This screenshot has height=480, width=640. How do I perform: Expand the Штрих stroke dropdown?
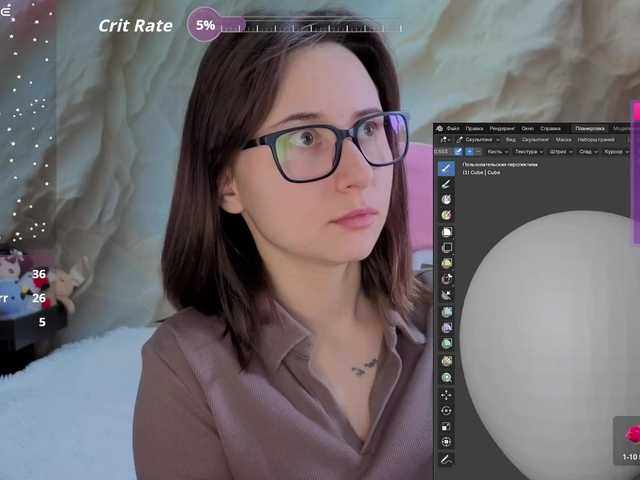pos(561,151)
